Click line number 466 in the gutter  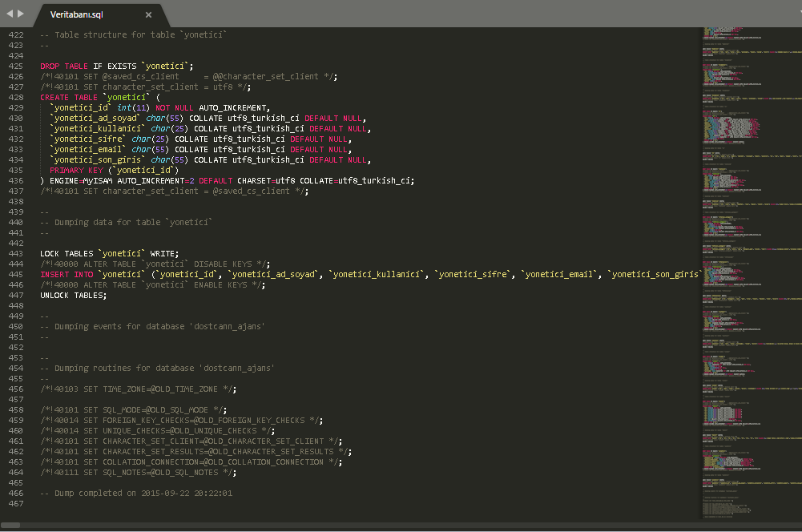point(16,494)
